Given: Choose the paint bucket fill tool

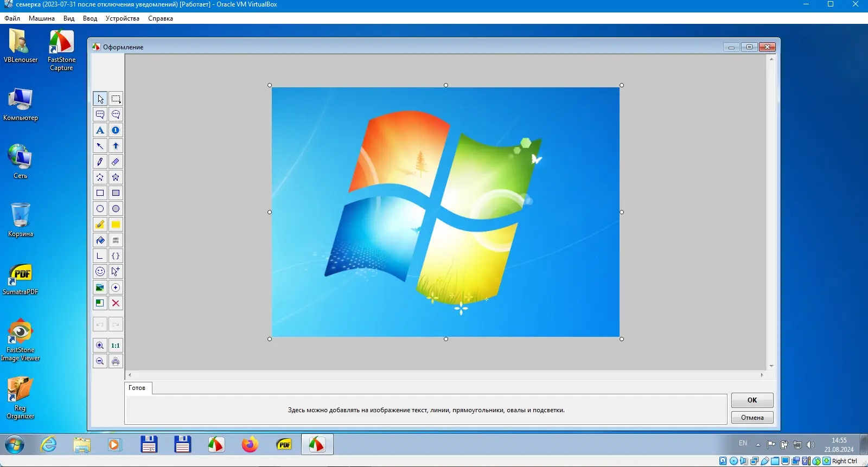Looking at the screenshot, I should click(x=100, y=240).
